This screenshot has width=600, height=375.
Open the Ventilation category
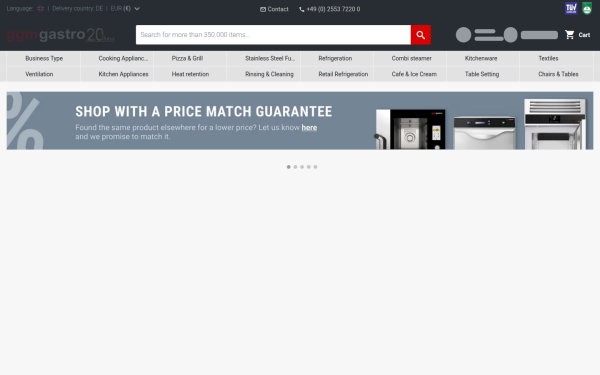[39, 74]
